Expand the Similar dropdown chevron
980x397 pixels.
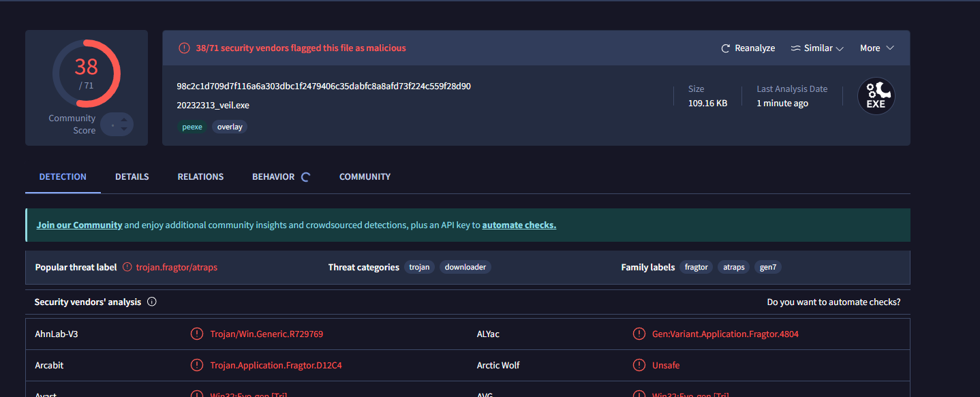point(840,49)
